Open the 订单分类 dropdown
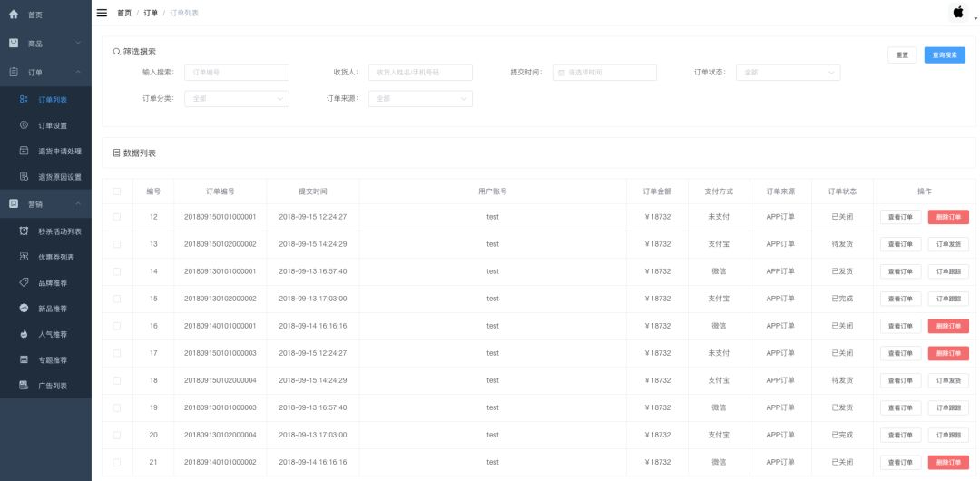The image size is (980, 481). pyautogui.click(x=237, y=99)
